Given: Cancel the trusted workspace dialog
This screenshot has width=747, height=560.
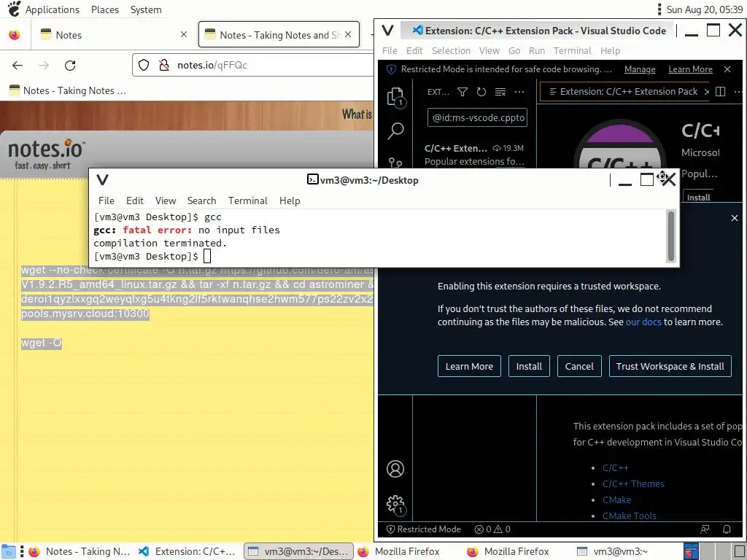Looking at the screenshot, I should [579, 366].
